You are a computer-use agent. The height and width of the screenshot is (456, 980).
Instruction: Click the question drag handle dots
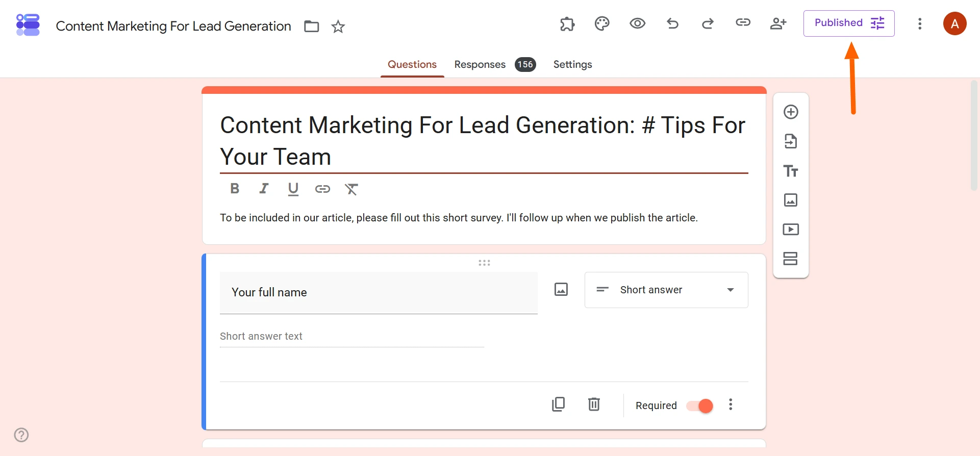pos(484,263)
